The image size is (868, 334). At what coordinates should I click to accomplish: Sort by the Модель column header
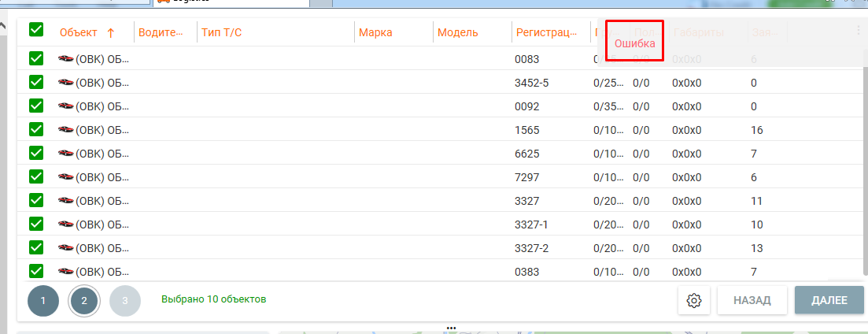point(457,32)
